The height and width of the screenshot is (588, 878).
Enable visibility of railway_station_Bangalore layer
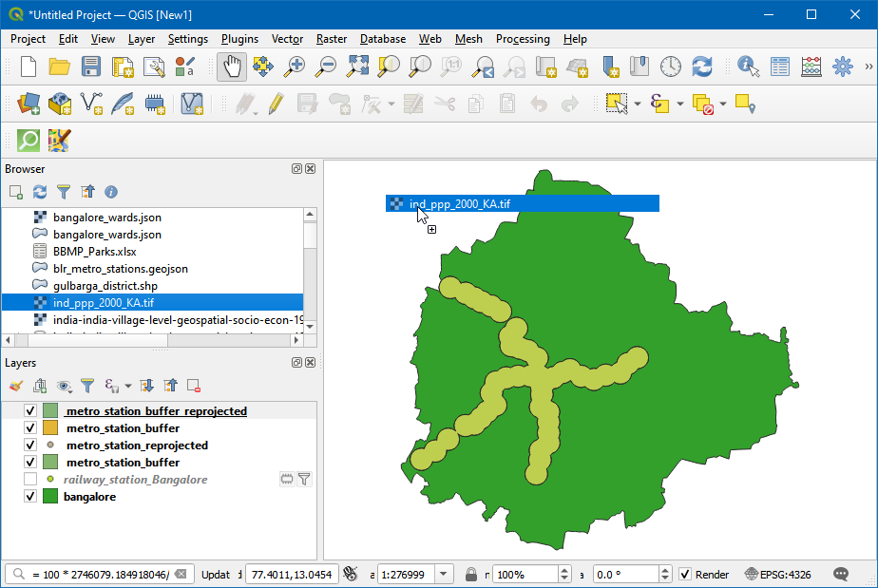tap(30, 479)
